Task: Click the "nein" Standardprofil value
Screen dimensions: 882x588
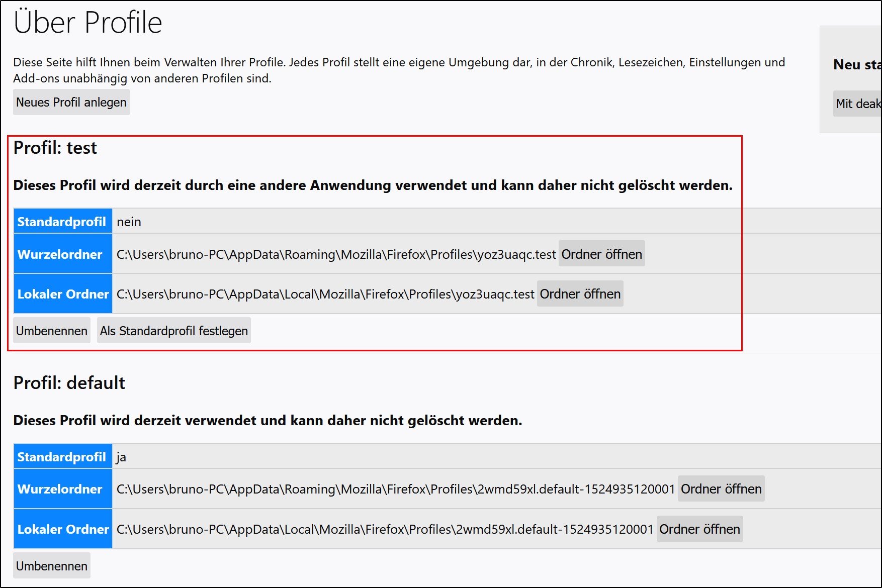Action: coord(129,222)
